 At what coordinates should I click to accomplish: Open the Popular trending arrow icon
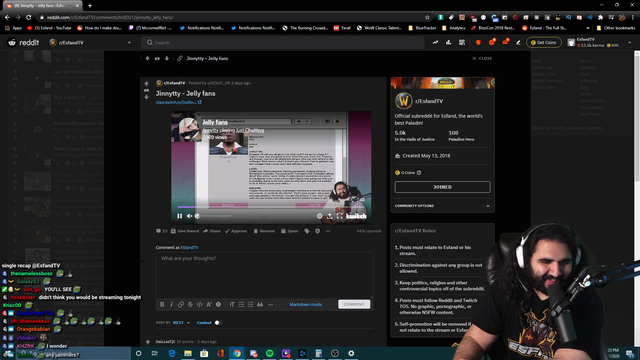435,42
